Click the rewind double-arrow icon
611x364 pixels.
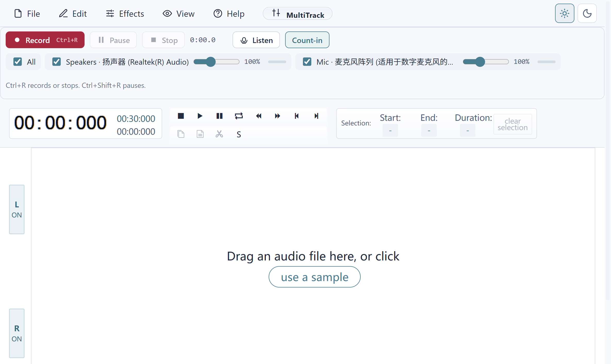[x=259, y=116]
